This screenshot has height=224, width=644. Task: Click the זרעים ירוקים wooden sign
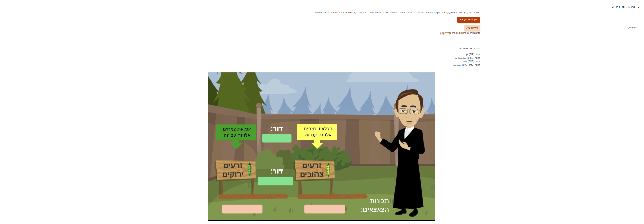[x=233, y=170]
